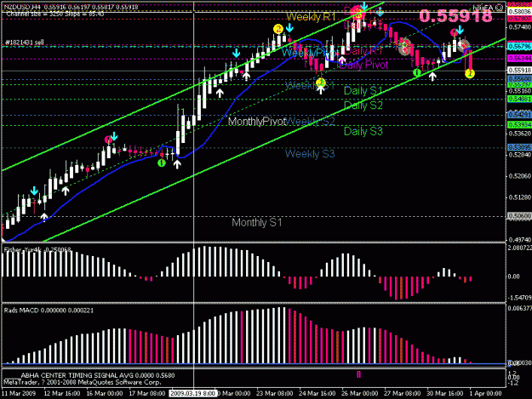
Task: Click the pink circle marker near 17 Mar candles
Action: [108, 140]
